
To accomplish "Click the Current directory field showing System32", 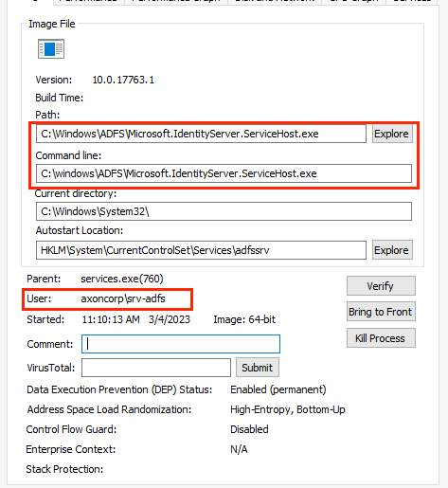I will 224,211.
